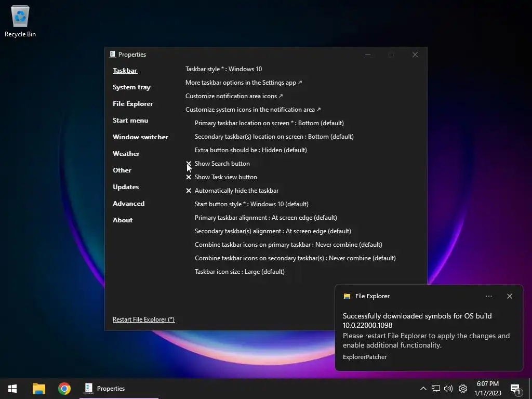Change Extra button should be setting

[251, 150]
